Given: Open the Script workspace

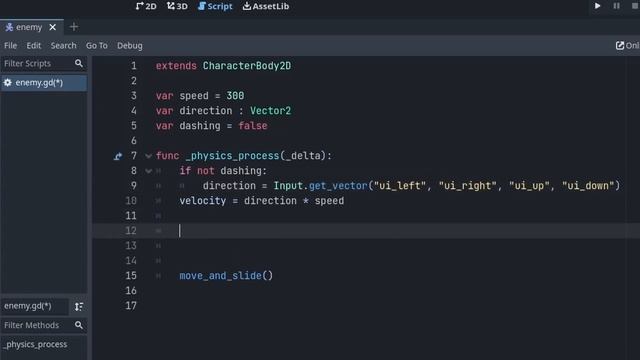Looking at the screenshot, I should tap(215, 6).
